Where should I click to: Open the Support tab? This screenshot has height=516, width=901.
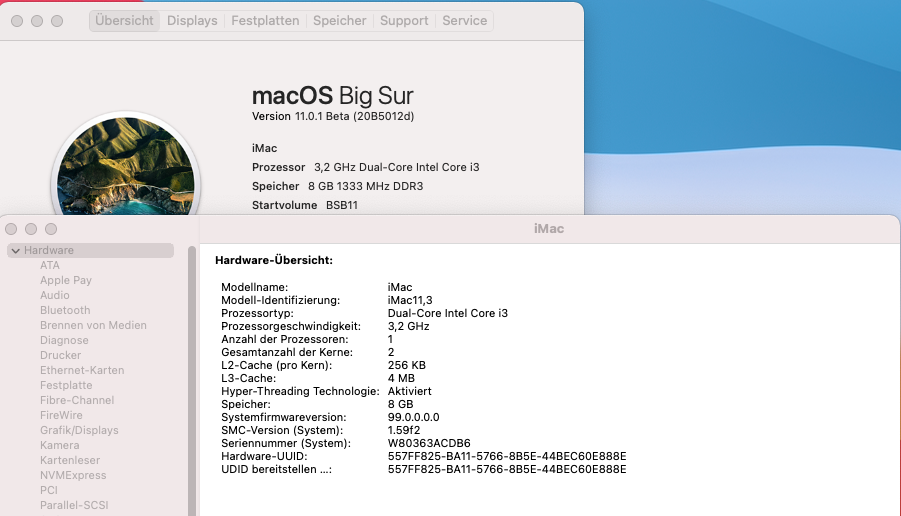point(404,21)
